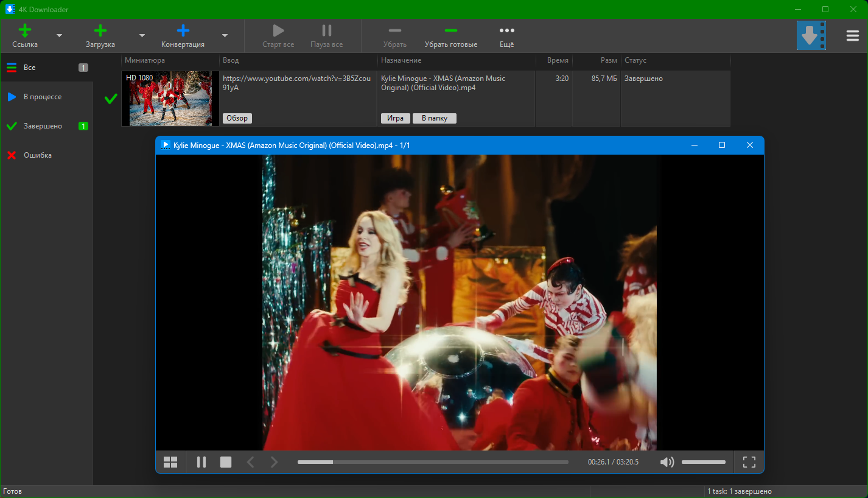
Task: Pause the playing video
Action: (x=201, y=462)
